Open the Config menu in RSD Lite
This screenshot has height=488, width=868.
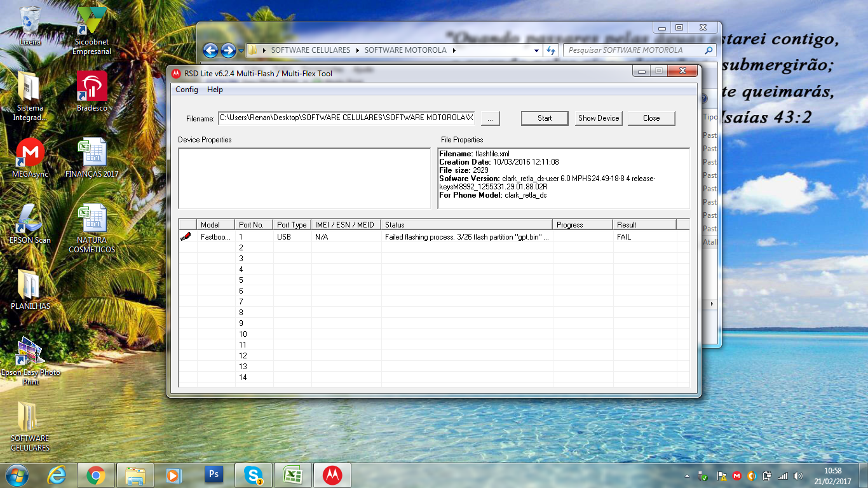(187, 90)
